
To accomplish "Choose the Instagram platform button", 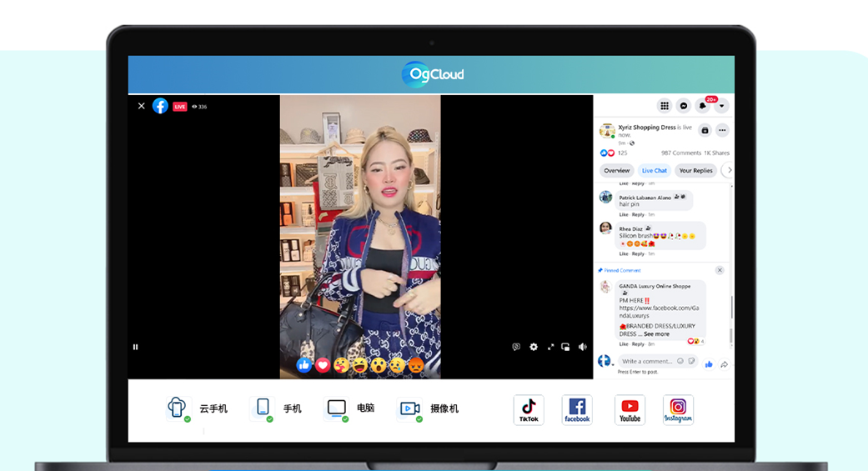I will [x=678, y=410].
